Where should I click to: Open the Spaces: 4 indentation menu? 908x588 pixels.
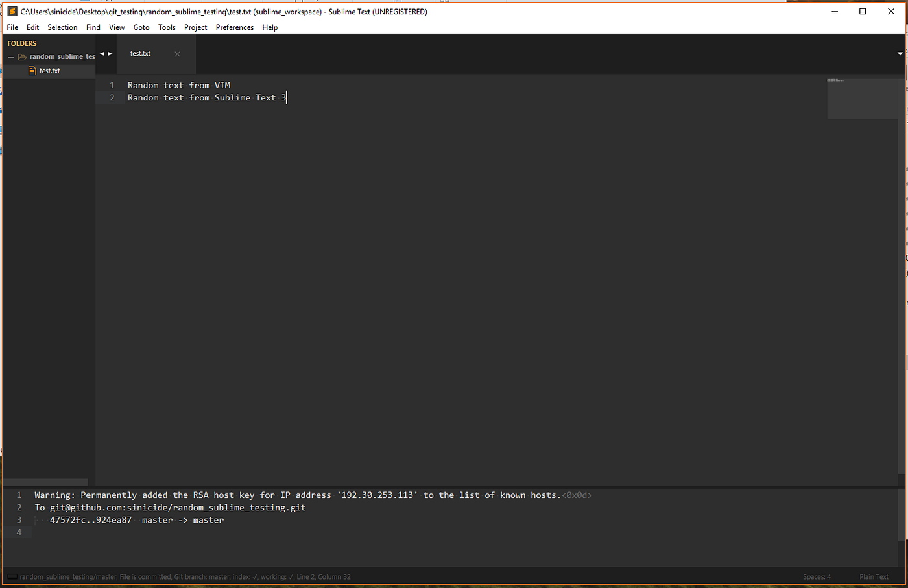click(x=816, y=576)
